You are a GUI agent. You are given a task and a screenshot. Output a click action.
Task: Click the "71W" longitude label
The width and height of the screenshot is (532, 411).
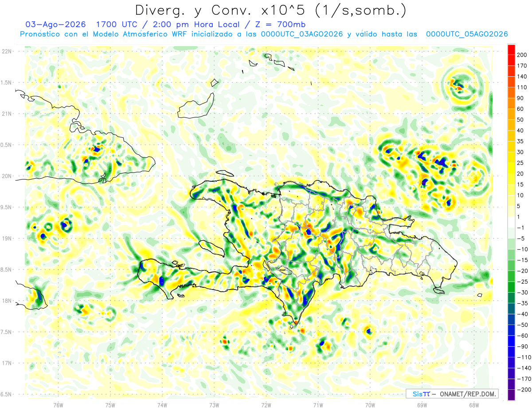(318, 405)
